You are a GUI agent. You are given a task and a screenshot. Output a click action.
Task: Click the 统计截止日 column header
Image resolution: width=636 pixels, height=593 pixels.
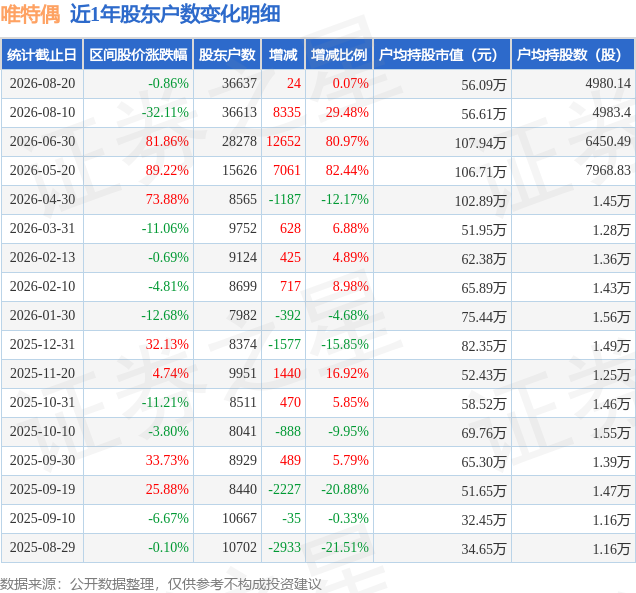pos(42,54)
